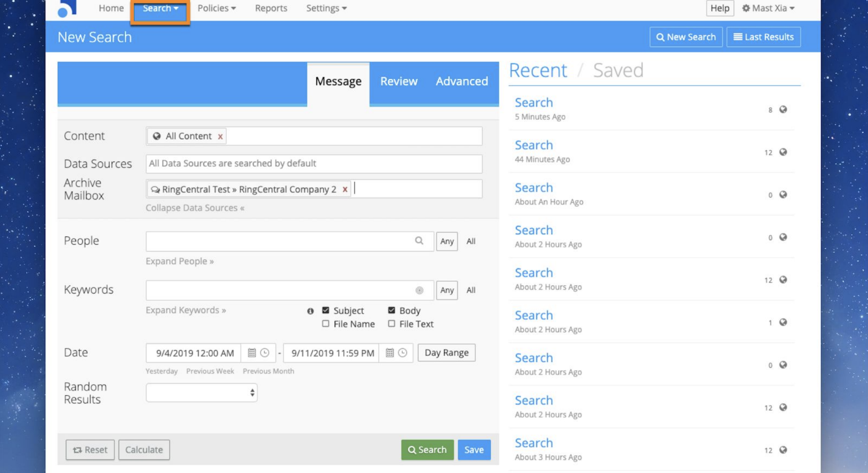Open Search dropdown menu
This screenshot has height=473, width=868.
point(160,8)
